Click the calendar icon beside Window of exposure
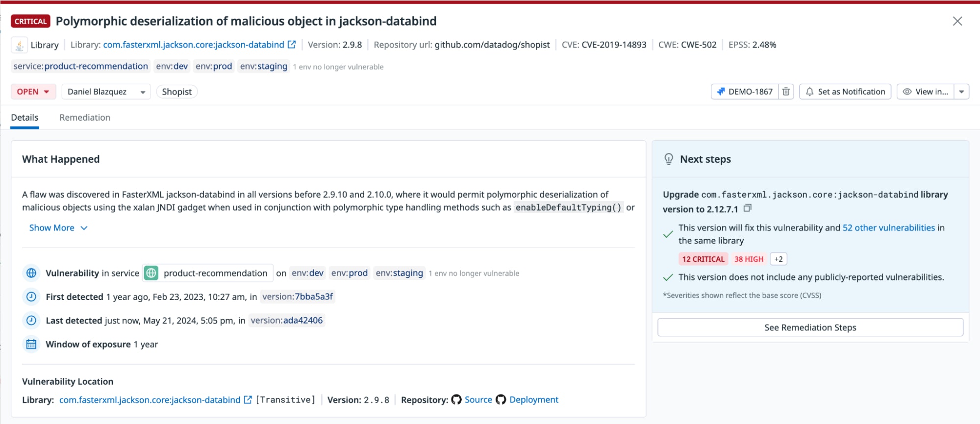 click(31, 344)
